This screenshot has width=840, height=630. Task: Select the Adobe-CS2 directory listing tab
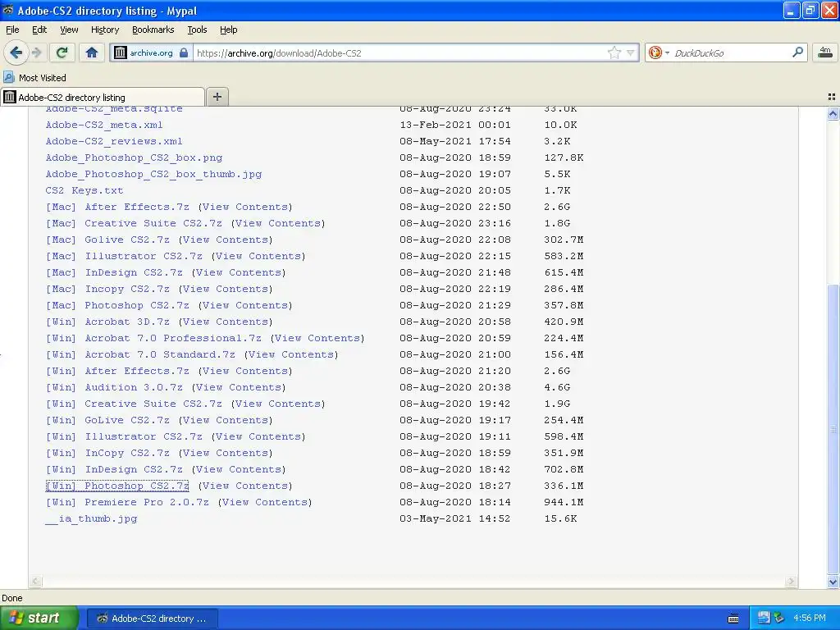(x=103, y=97)
